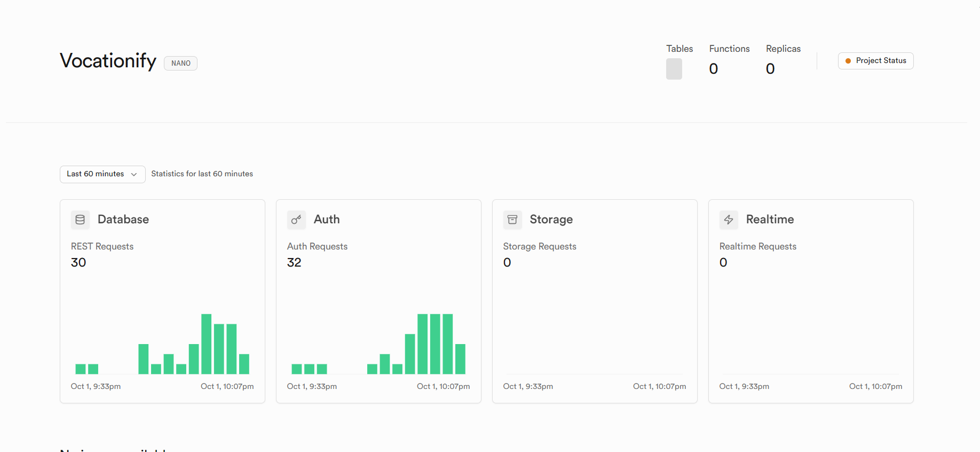This screenshot has width=980, height=452.
Task: Click the Vocationify project title
Action: [x=108, y=61]
